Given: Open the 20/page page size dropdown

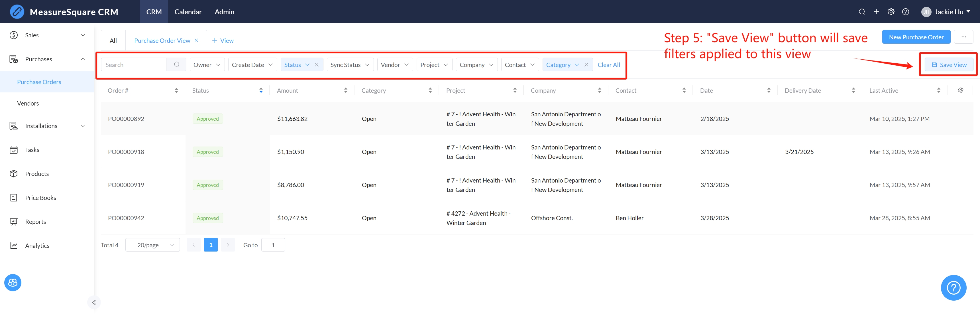Looking at the screenshot, I should (x=152, y=245).
